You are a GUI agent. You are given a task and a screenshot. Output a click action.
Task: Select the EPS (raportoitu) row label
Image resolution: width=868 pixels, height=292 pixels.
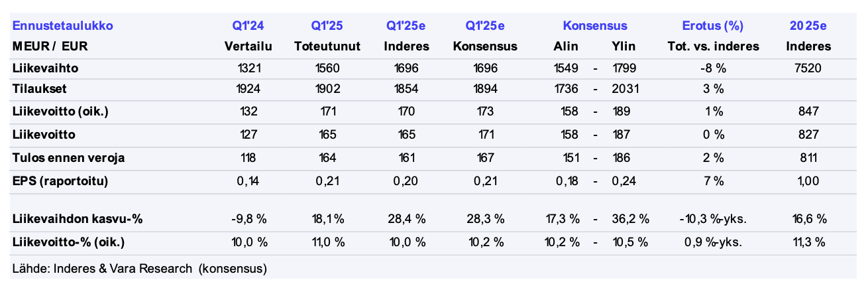coord(60,181)
